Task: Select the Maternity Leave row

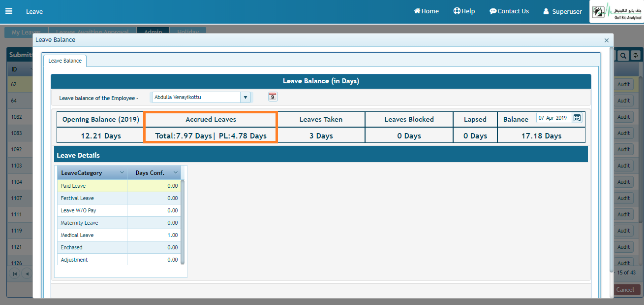Action: (119, 223)
